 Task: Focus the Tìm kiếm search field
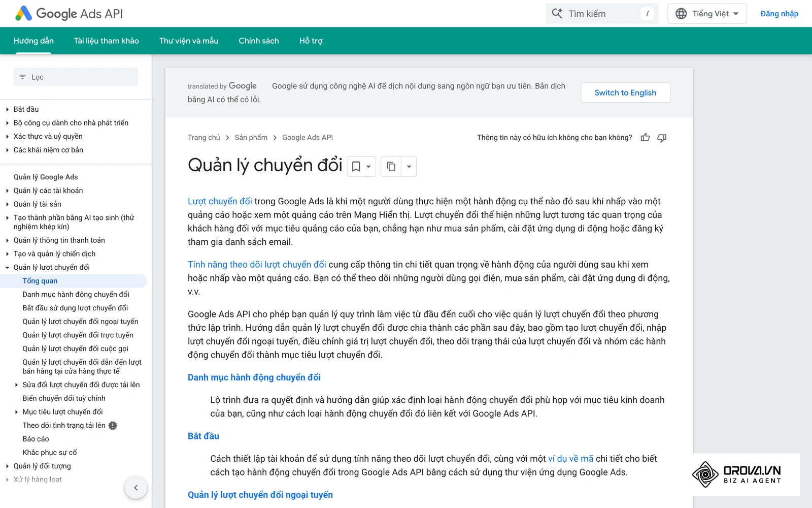coord(602,14)
